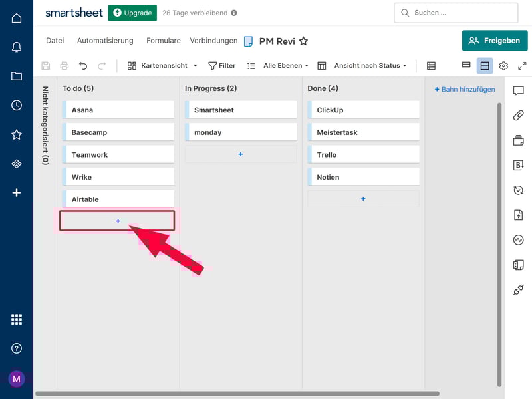Mark PM Revi sheet as favorite star
Image resolution: width=532 pixels, height=399 pixels.
303,41
